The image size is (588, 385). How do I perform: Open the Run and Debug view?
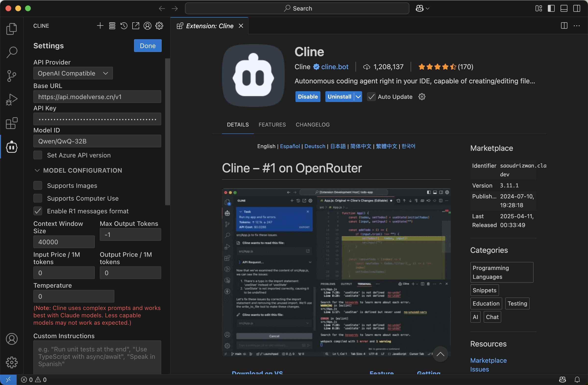coord(12,100)
